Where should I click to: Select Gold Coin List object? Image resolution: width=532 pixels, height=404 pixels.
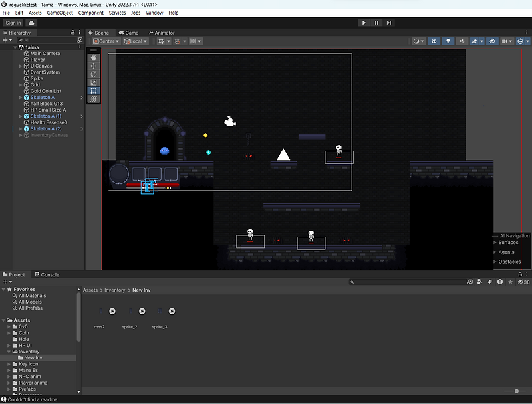(46, 91)
